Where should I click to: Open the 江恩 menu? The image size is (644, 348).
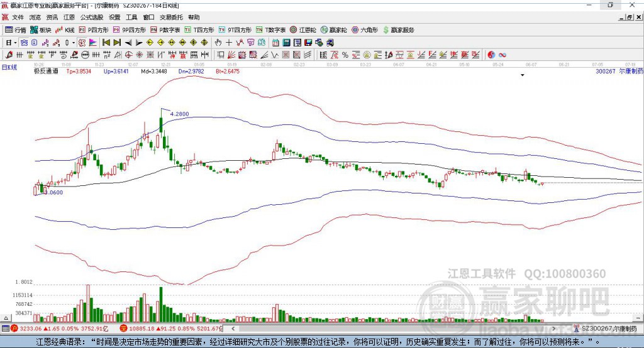pyautogui.click(x=69, y=17)
